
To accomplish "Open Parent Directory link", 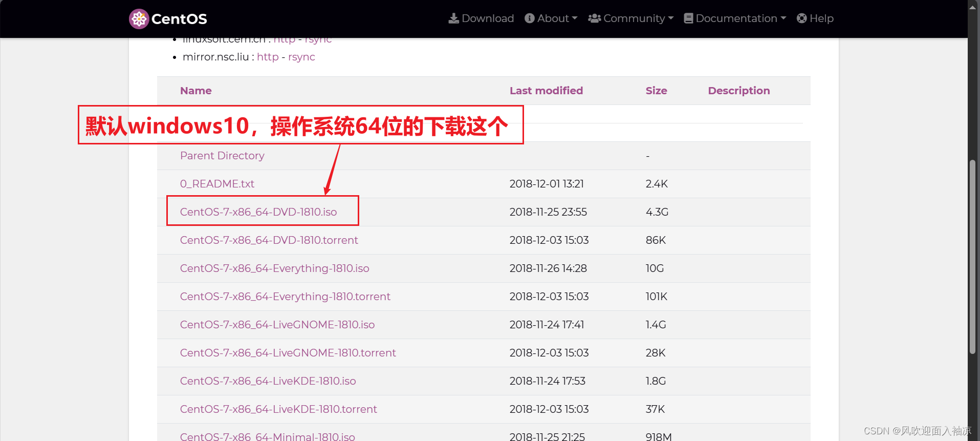I will tap(222, 156).
